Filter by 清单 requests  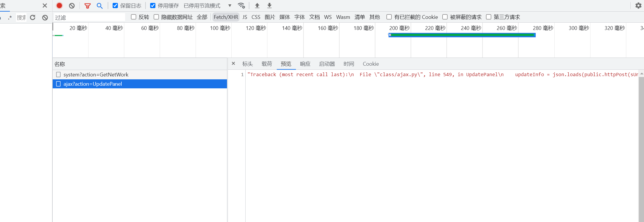(x=360, y=17)
